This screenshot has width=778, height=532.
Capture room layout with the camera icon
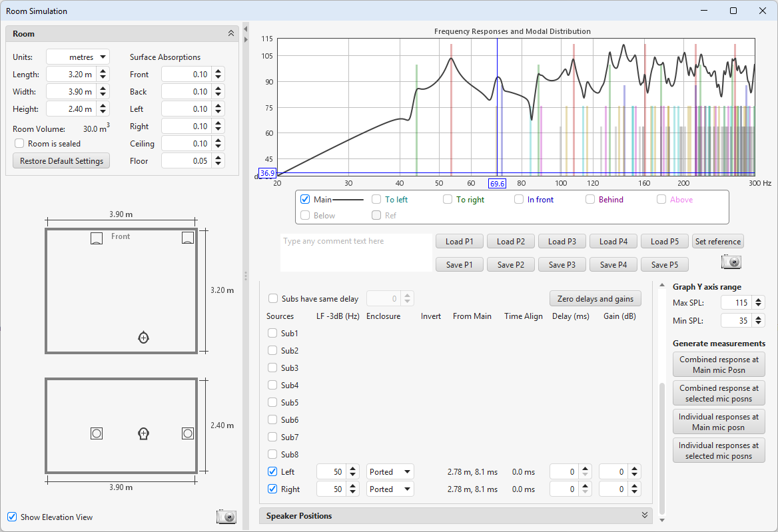(x=226, y=516)
